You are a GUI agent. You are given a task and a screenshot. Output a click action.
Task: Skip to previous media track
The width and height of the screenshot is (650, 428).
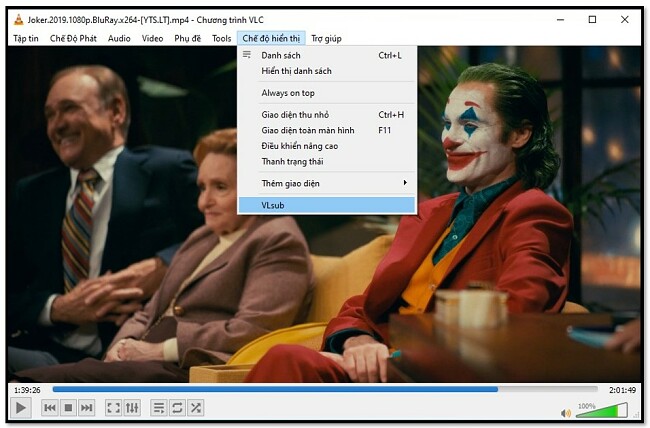tap(50, 408)
